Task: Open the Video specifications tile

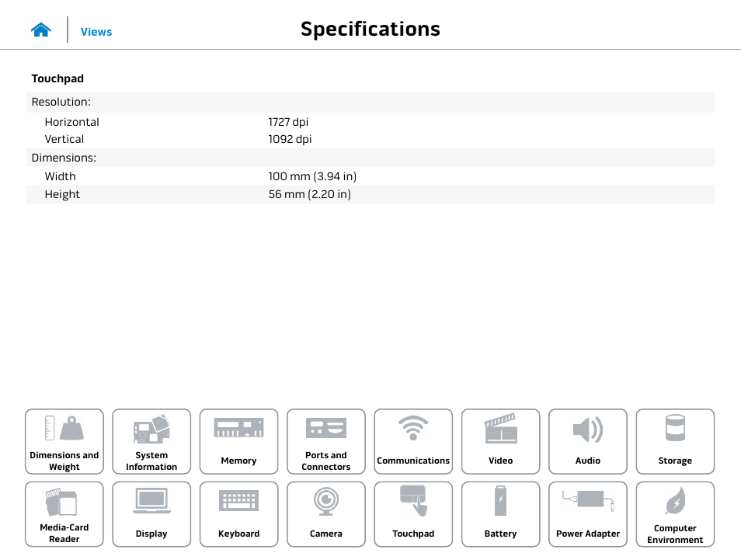Action: 500,441
